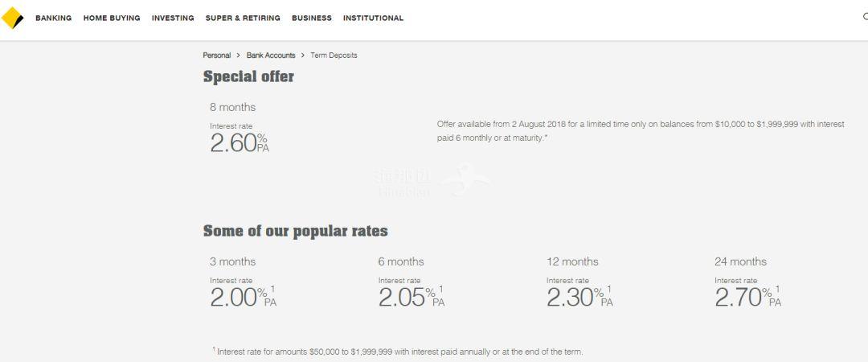Screen dimensions: 868x362
Task: Select Institutional in the top navigation
Action: 373,18
